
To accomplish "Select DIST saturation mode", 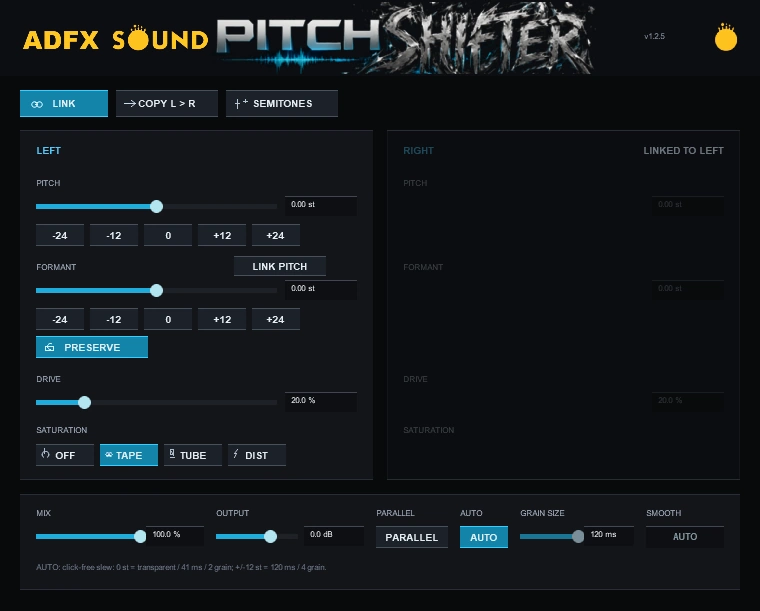I will (x=257, y=455).
